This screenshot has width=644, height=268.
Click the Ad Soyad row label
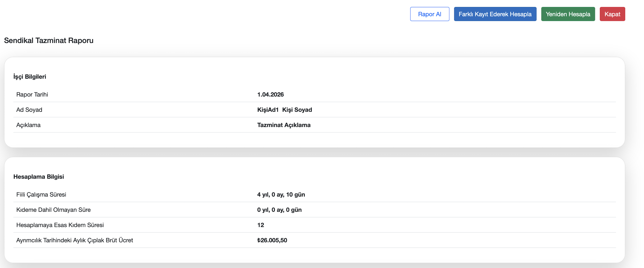pyautogui.click(x=29, y=110)
